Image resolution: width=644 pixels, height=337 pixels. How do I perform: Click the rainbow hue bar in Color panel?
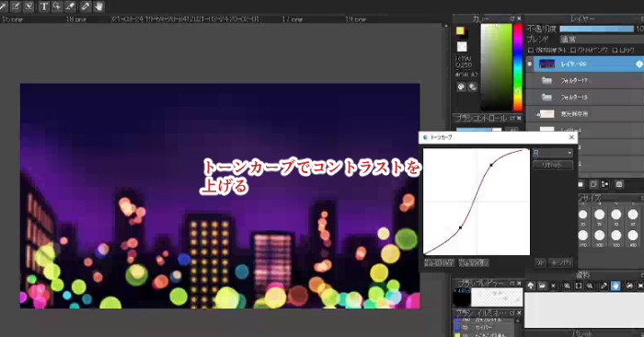pos(517,67)
